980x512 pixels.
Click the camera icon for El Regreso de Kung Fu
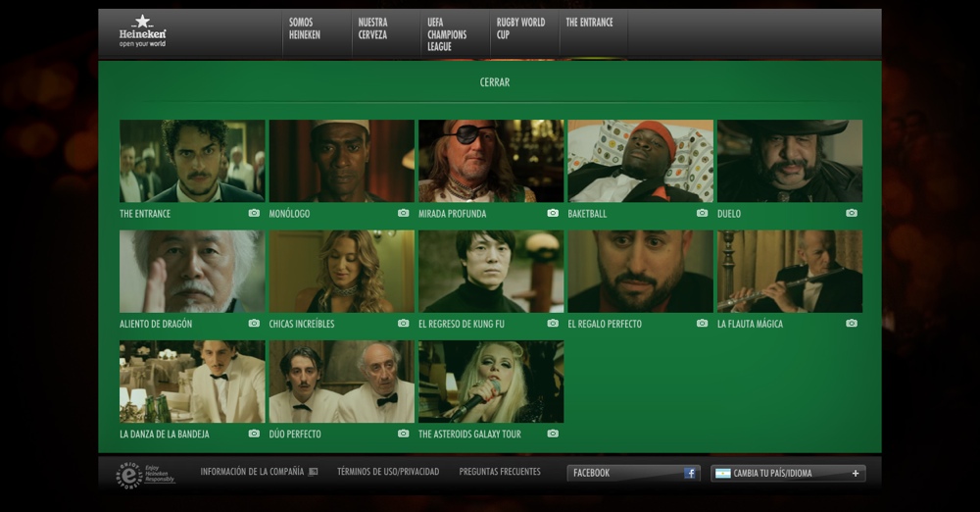coord(553,323)
